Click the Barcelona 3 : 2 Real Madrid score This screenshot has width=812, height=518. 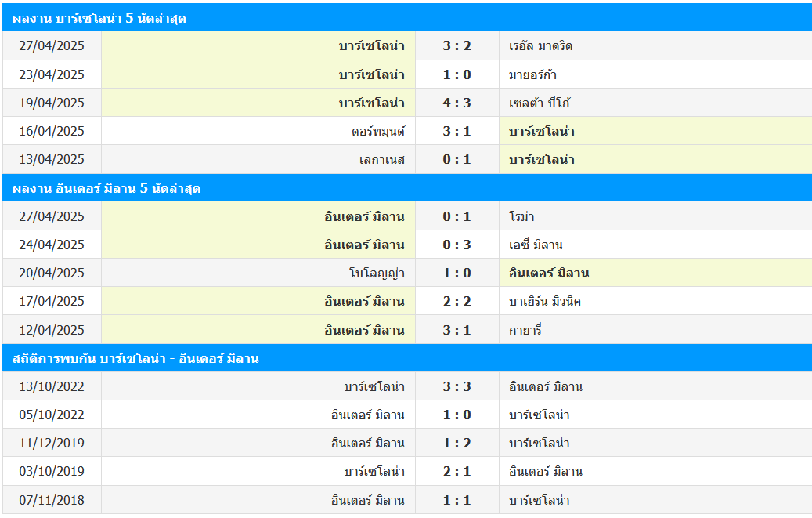coord(457,45)
